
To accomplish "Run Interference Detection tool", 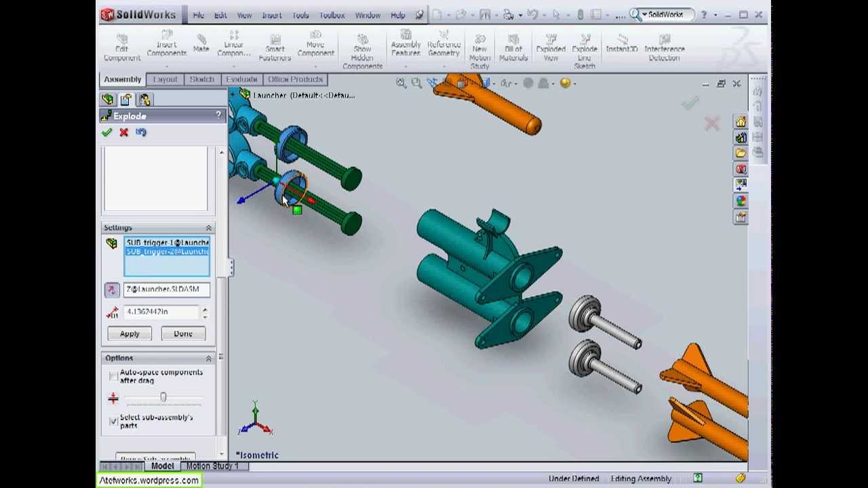I will click(665, 49).
